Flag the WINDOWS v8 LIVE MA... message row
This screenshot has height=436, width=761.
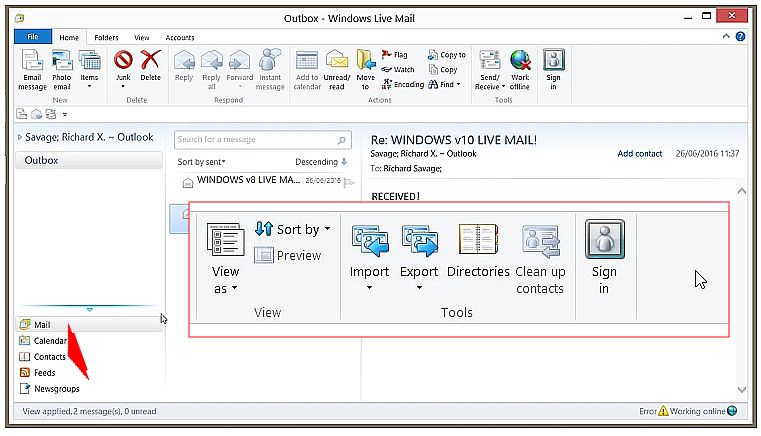tap(348, 183)
